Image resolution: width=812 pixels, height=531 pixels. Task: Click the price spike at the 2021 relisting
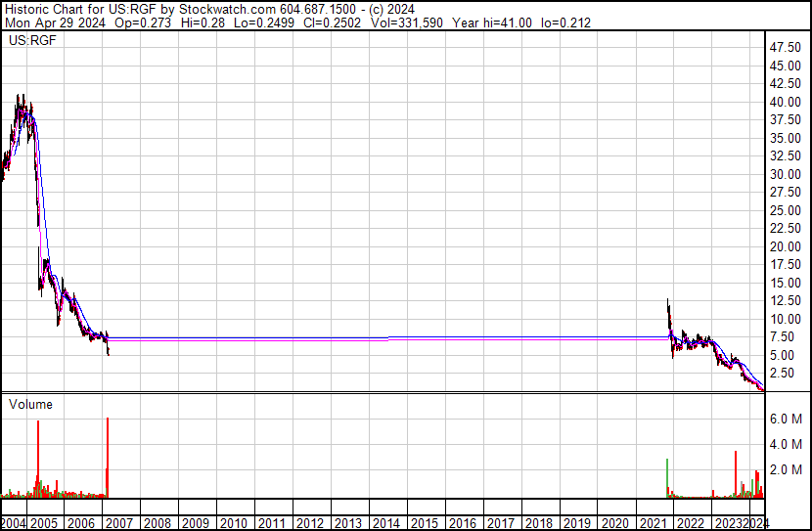click(x=668, y=303)
